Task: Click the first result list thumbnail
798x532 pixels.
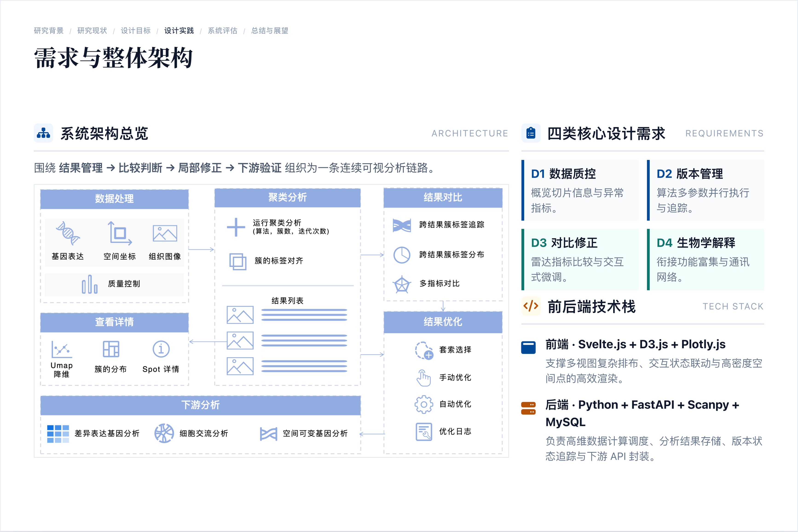Action: 240,315
